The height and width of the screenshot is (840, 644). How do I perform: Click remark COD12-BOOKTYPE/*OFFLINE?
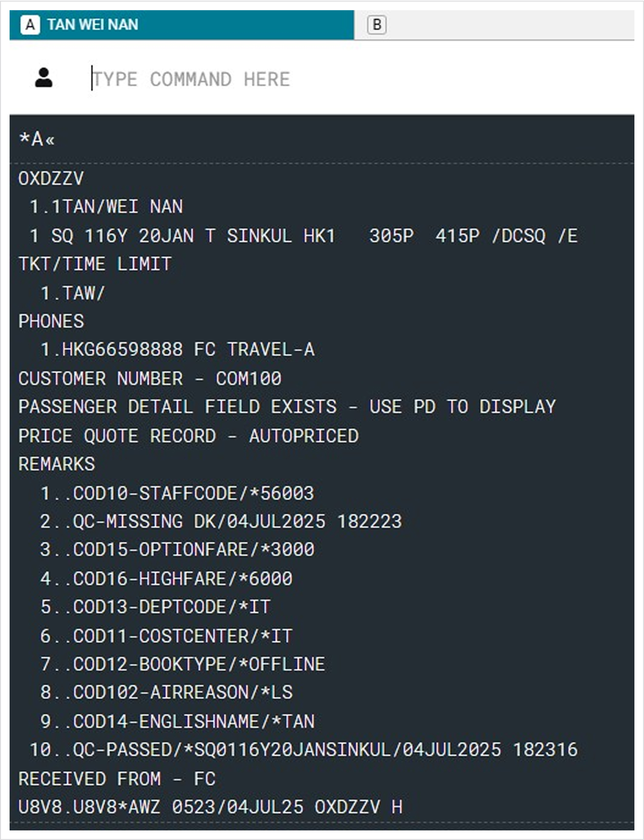pyautogui.click(x=183, y=665)
